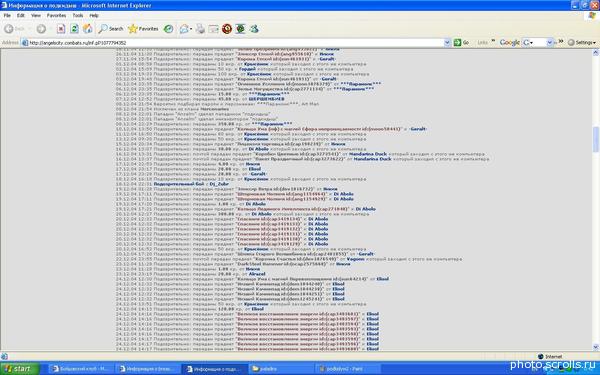
Task: Open the Help menu
Action: 94,15
